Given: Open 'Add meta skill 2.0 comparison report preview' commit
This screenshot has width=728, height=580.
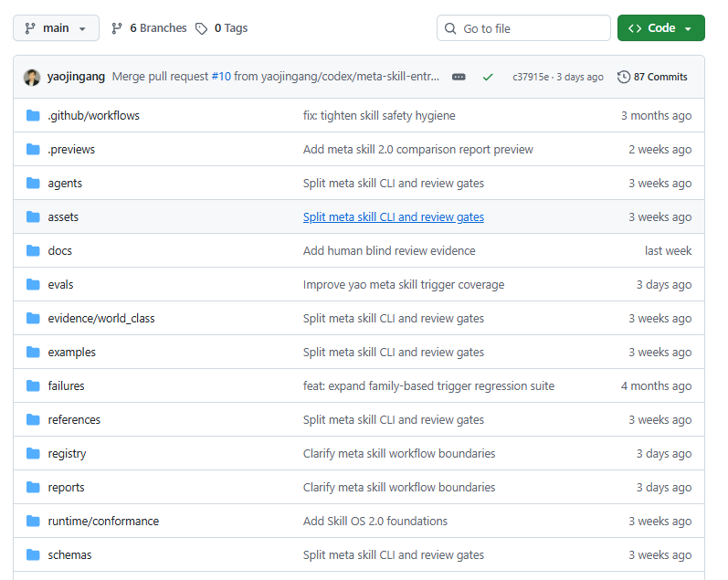Looking at the screenshot, I should coord(418,150).
